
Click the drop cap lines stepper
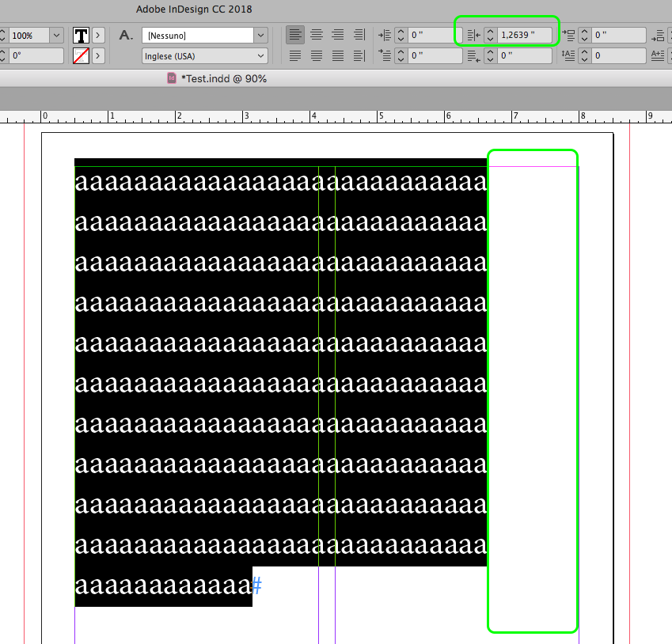585,55
